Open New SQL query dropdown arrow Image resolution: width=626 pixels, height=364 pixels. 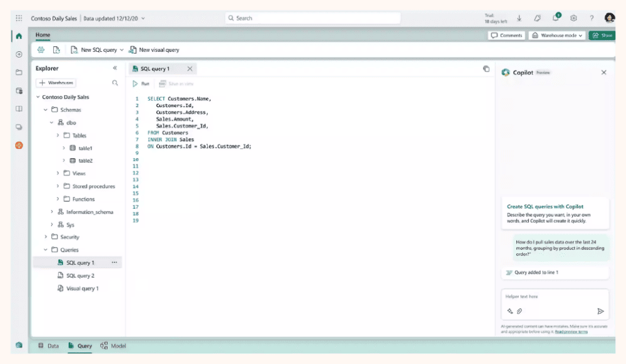click(122, 50)
